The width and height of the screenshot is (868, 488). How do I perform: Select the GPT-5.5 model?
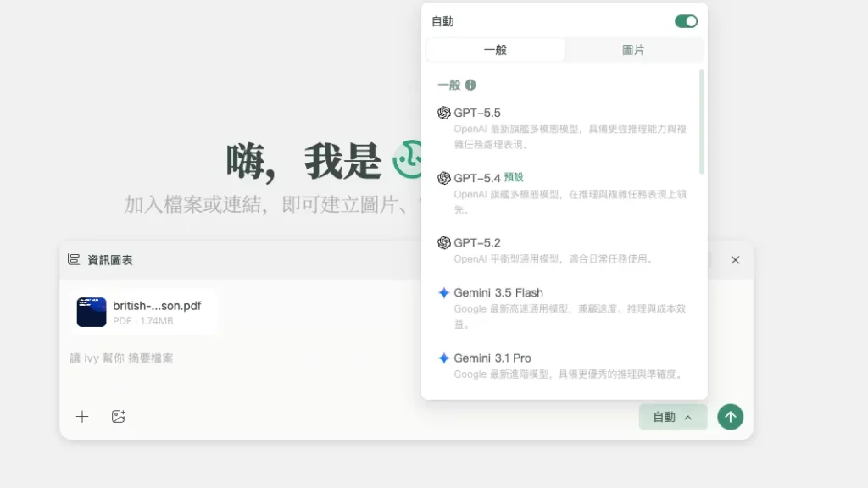[x=564, y=129]
